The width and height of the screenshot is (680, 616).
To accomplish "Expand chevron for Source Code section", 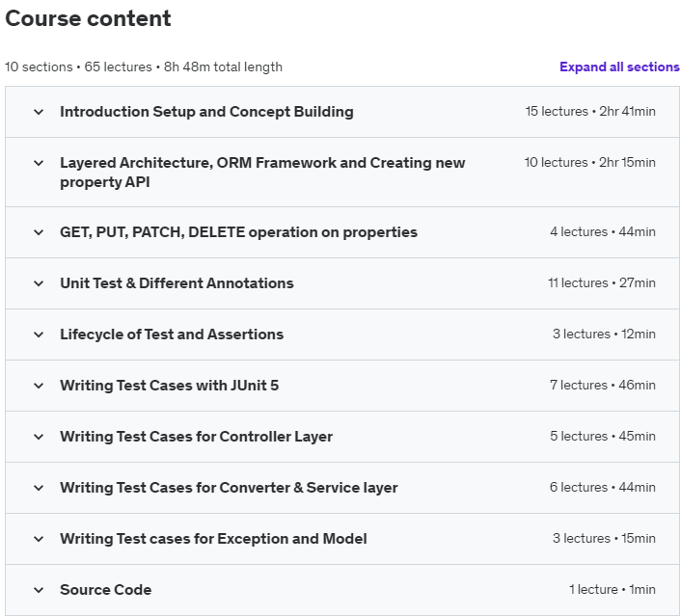I will [x=39, y=590].
